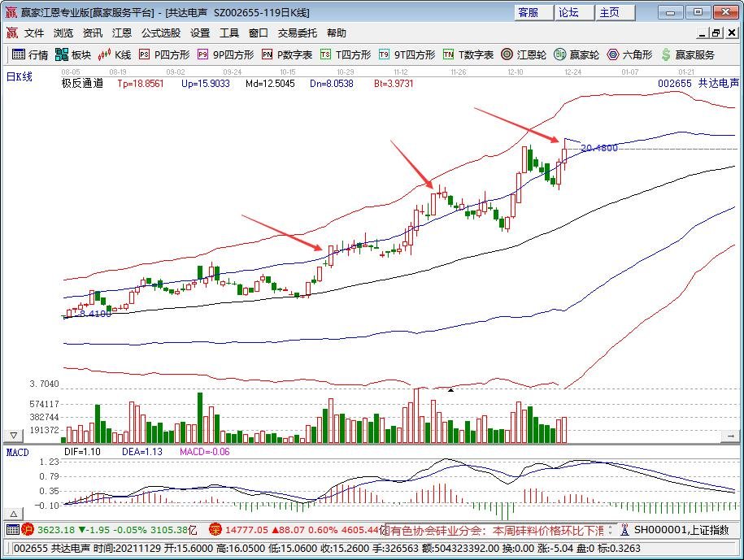
Task: Click the DEA=1.13 value
Action: tap(141, 452)
